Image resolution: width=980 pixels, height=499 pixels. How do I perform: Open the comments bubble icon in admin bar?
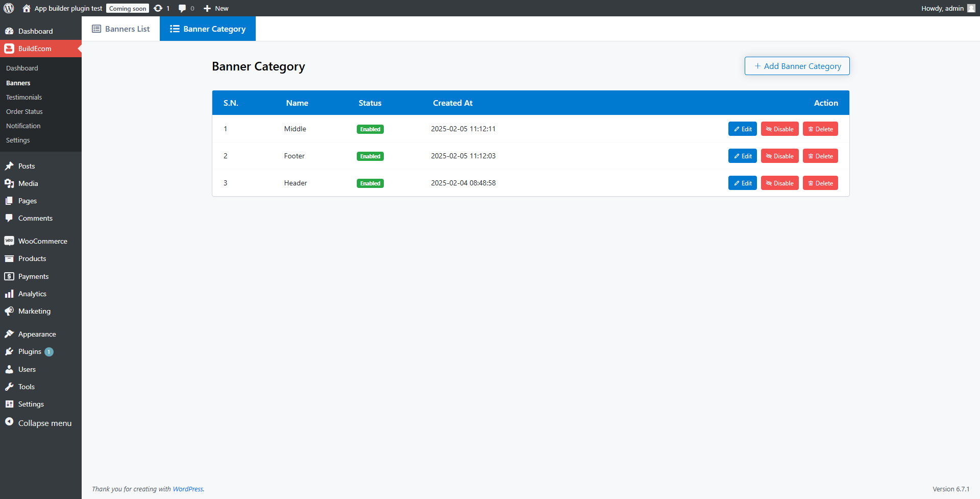182,8
